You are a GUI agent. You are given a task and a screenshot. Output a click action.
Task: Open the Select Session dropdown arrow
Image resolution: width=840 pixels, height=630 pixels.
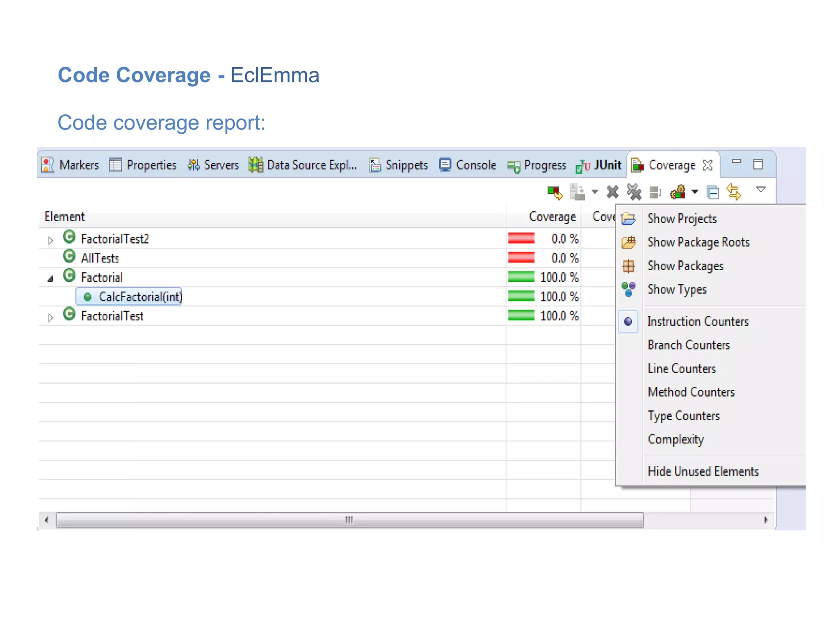point(695,192)
